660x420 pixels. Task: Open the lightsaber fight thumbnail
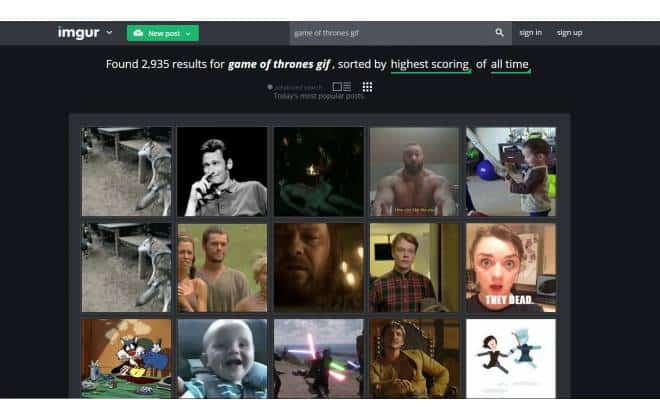pyautogui.click(x=319, y=359)
